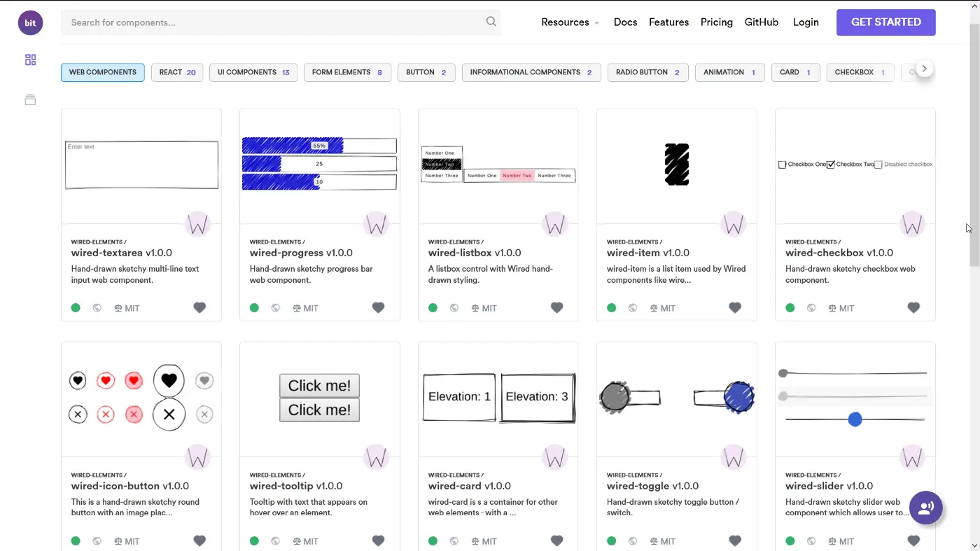The image size is (980, 551).
Task: Click the wired-checkbox owner avatar W
Action: 912,224
